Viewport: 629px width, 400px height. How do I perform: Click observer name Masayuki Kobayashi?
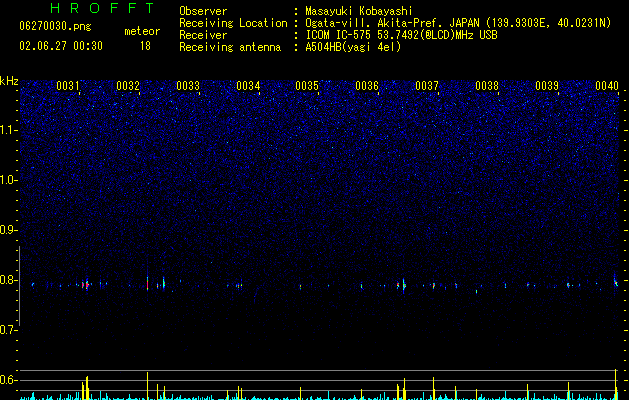point(358,11)
